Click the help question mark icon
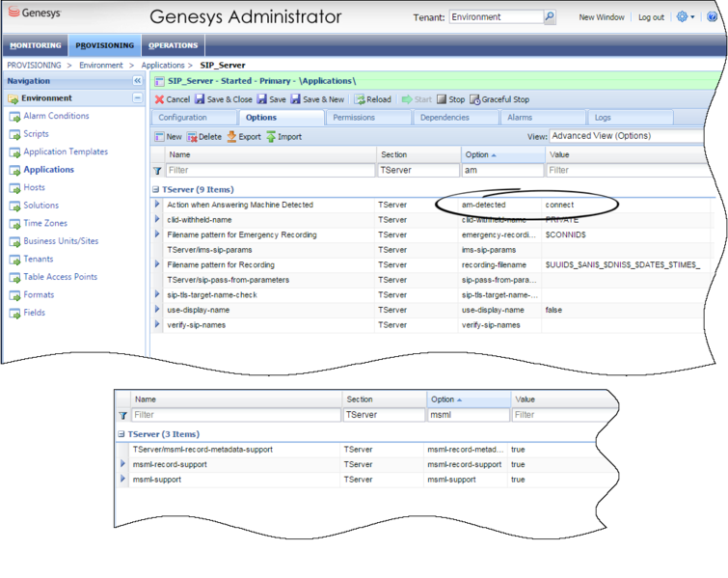Image resolution: width=728 pixels, height=578 pixels. point(714,17)
